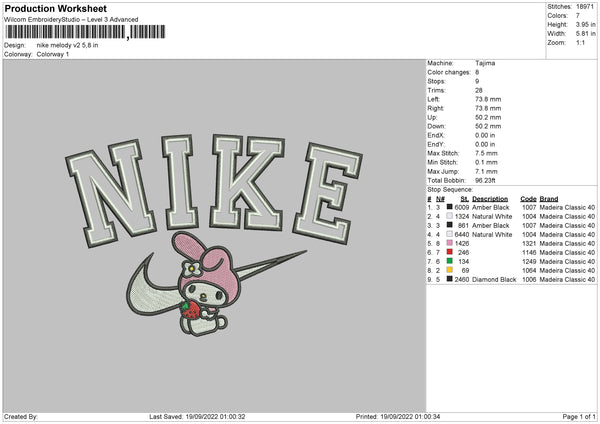Select thread code 1321 in the pink row

pos(529,244)
